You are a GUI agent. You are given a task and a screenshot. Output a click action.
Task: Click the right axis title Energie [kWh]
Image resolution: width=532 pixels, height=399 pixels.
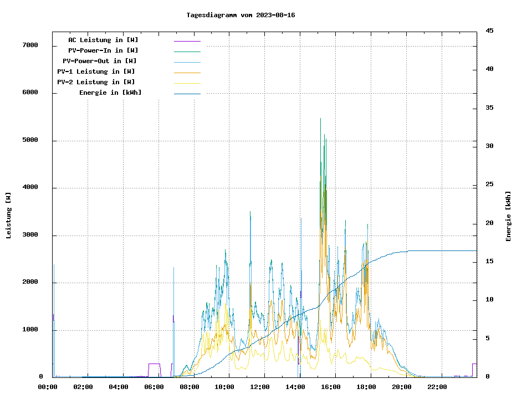(x=508, y=216)
